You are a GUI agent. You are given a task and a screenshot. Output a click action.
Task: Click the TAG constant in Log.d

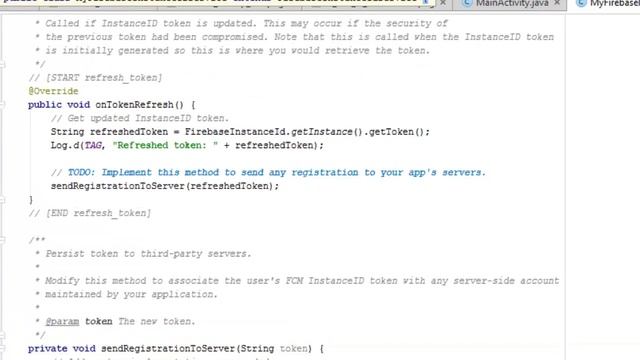pos(93,145)
